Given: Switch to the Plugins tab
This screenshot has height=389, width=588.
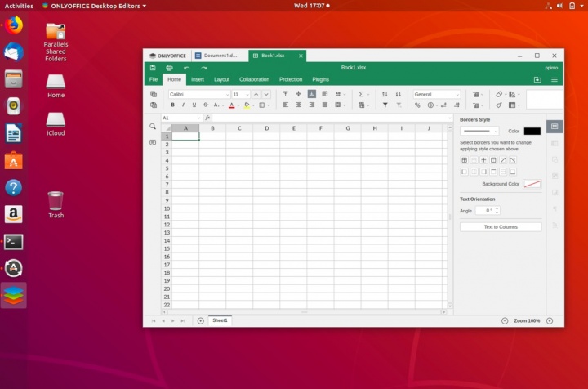Looking at the screenshot, I should pyautogui.click(x=321, y=79).
